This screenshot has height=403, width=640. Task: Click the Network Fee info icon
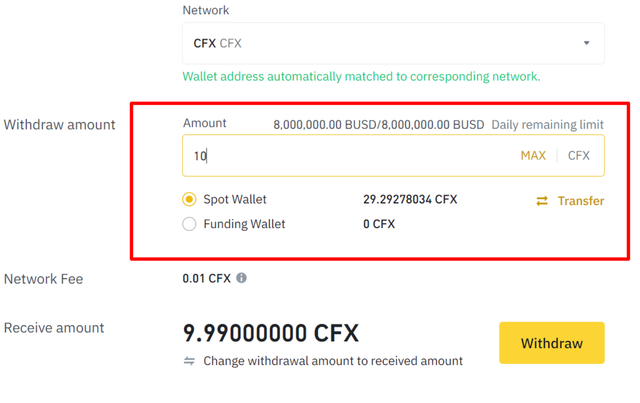click(241, 278)
